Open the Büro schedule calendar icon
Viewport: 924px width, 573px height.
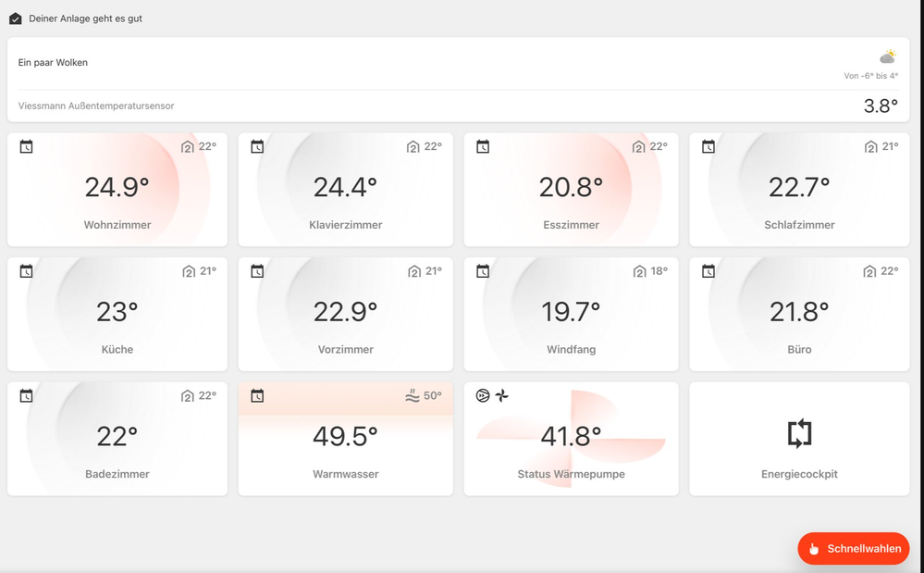click(708, 271)
